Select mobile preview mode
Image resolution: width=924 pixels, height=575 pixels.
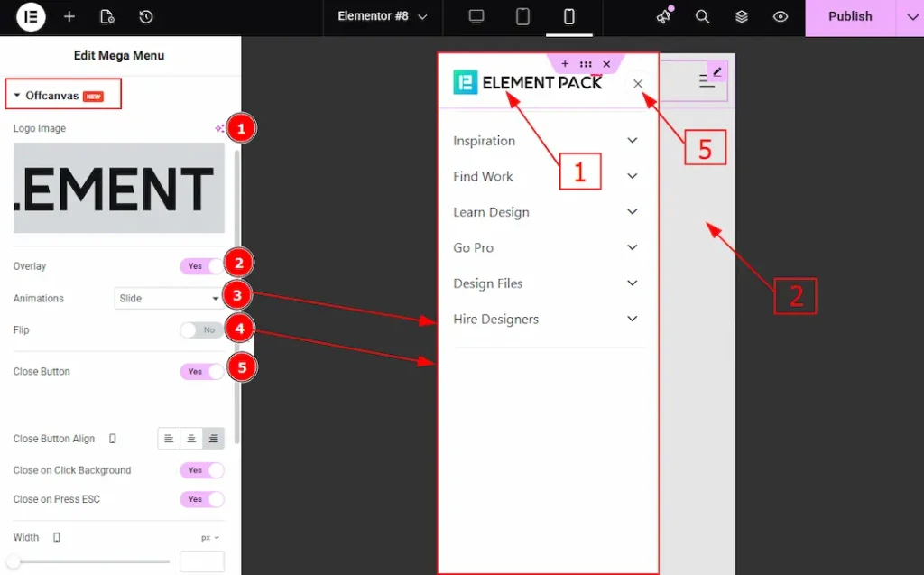pos(568,16)
